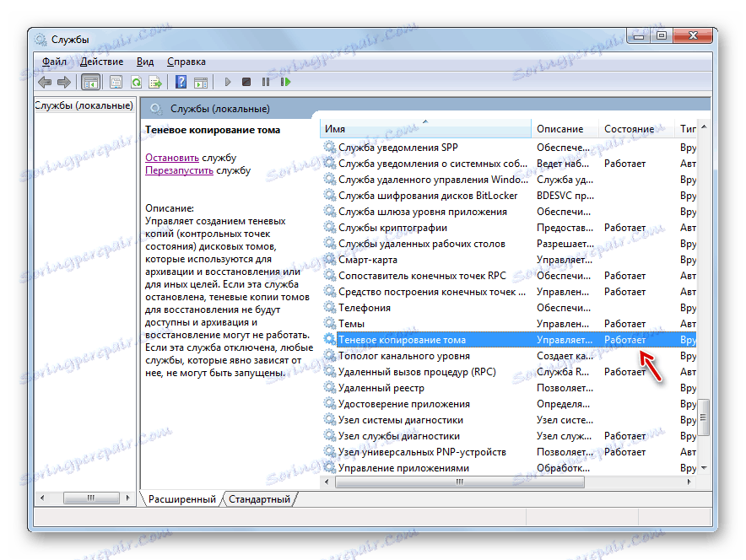Viewport: 746px width, 560px height.
Task: Click the left pane scrollbar left arrow
Action: pyautogui.click(x=42, y=498)
